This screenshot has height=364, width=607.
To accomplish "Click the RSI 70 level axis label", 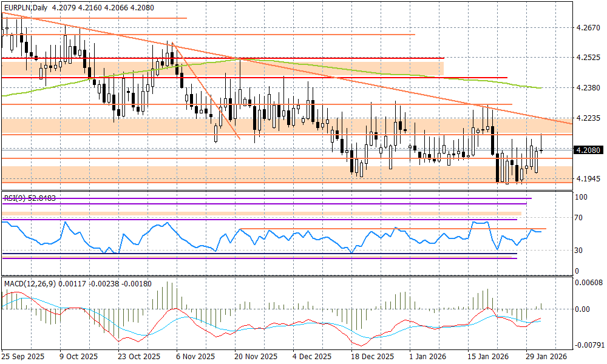I will pyautogui.click(x=580, y=218).
